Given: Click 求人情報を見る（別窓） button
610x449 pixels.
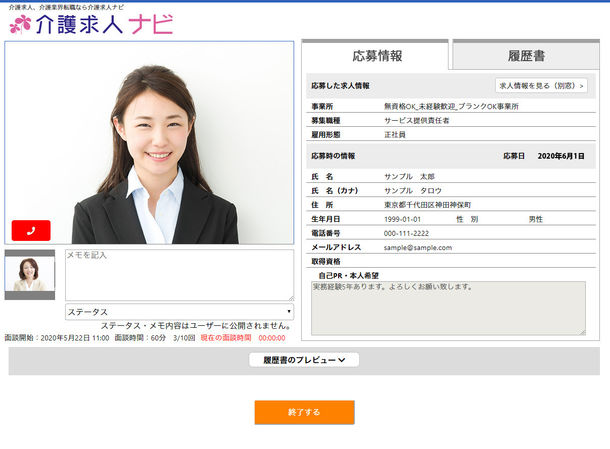Looking at the screenshot, I should click(x=541, y=86).
